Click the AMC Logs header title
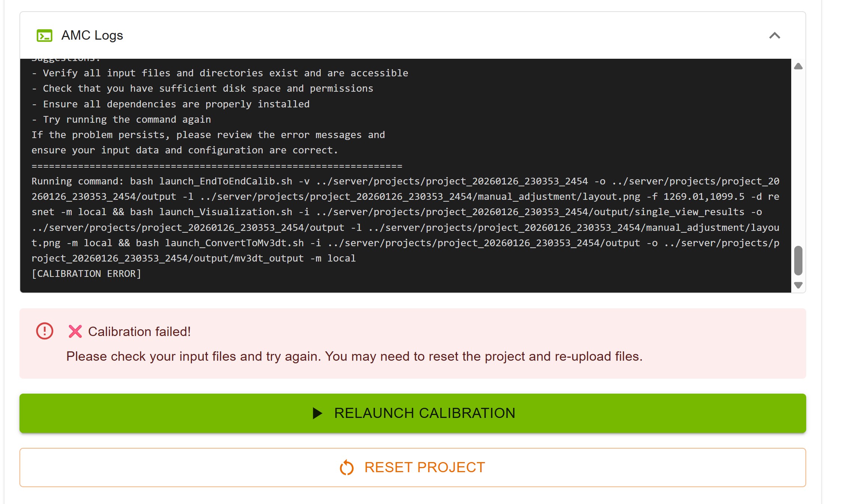The width and height of the screenshot is (841, 504). 92,36
